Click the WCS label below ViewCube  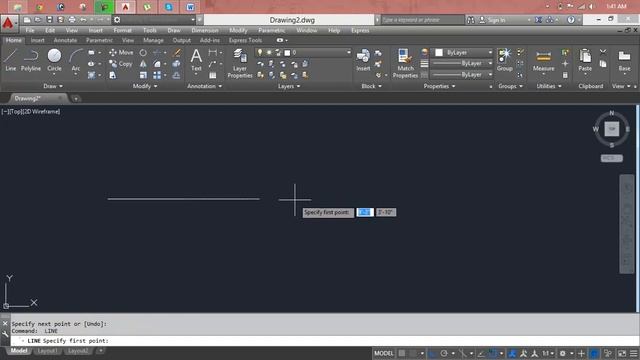(x=611, y=158)
